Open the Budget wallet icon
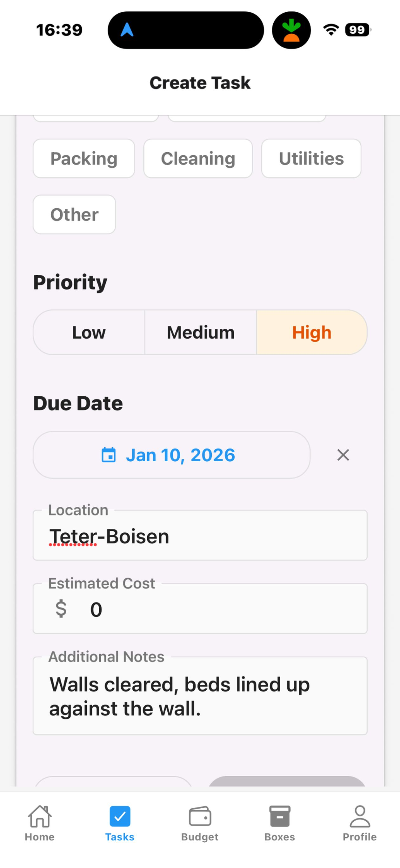The width and height of the screenshot is (400, 868). point(200,816)
